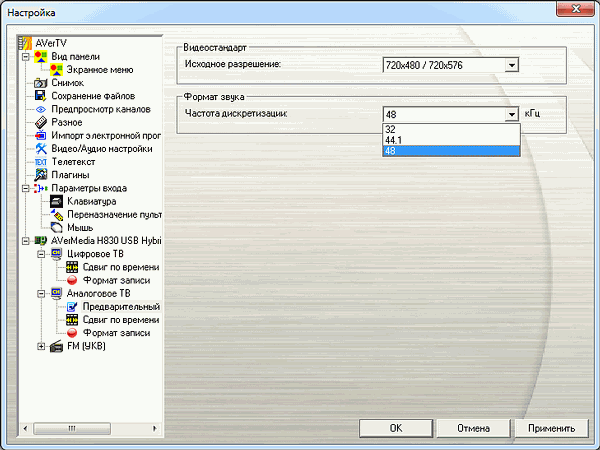Click the Видео/Аудио настройки tools icon

click(41, 148)
